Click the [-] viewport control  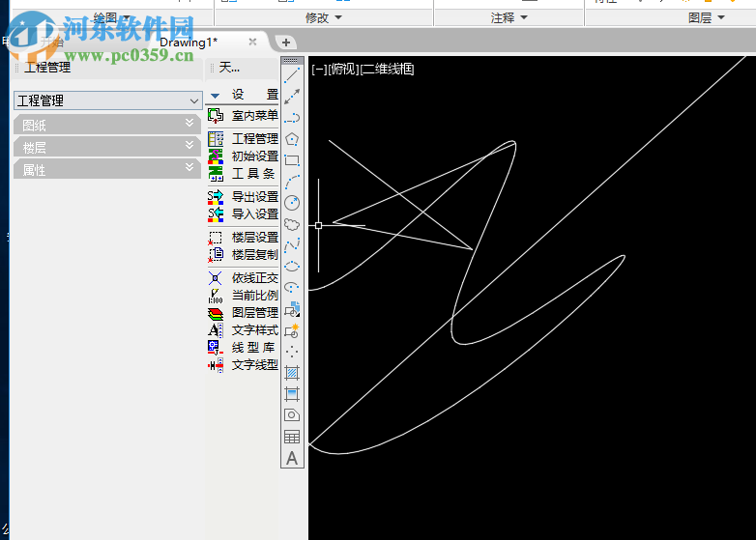coord(319,70)
